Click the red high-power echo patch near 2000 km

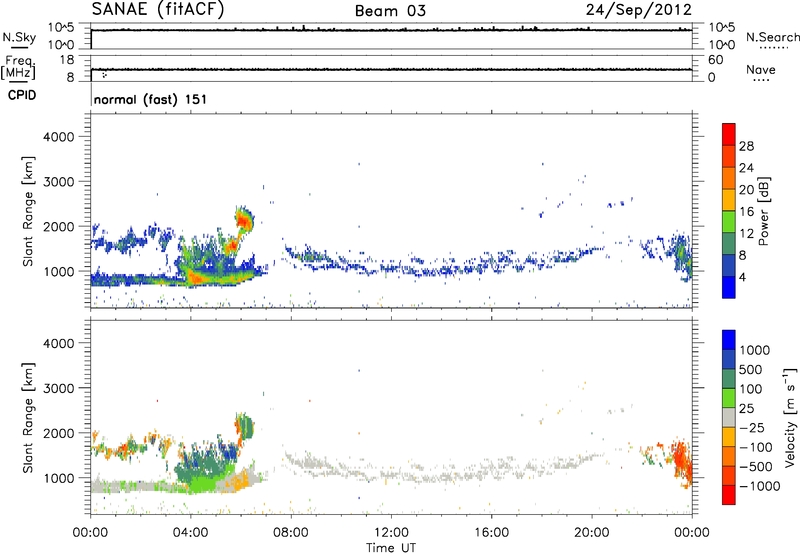[243, 221]
